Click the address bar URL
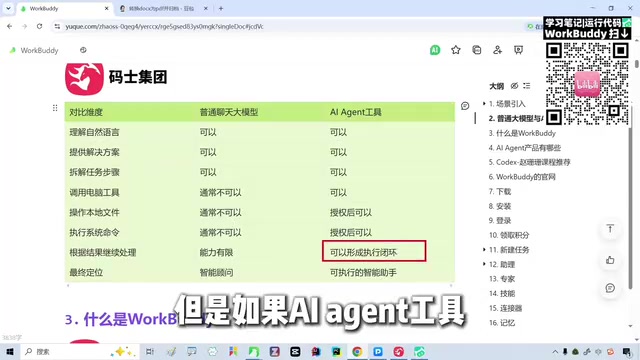Viewport: 640px width, 360px height. point(164,27)
